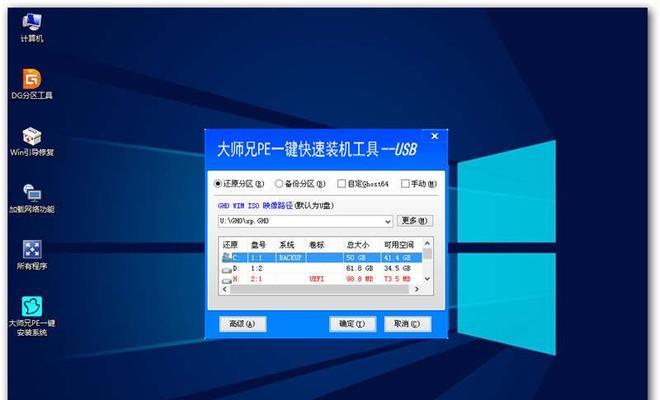Click the 2:1 disk number cell
The height and width of the screenshot is (400, 660).
point(256,279)
